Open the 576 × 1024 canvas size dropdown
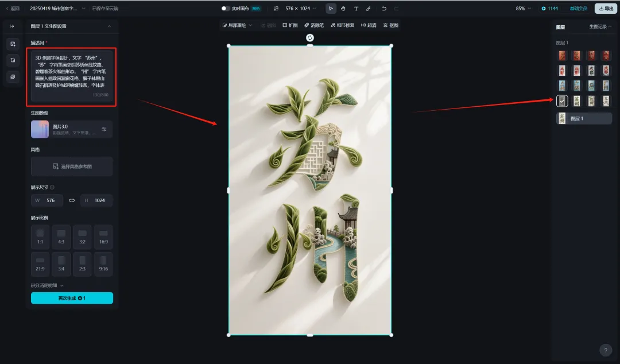Image resolution: width=620 pixels, height=364 pixels. pos(300,8)
